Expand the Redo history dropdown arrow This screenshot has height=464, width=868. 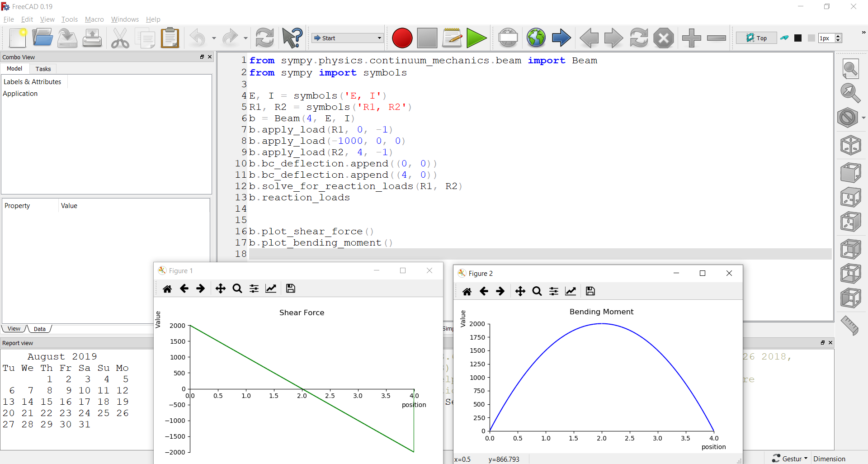[x=245, y=38]
